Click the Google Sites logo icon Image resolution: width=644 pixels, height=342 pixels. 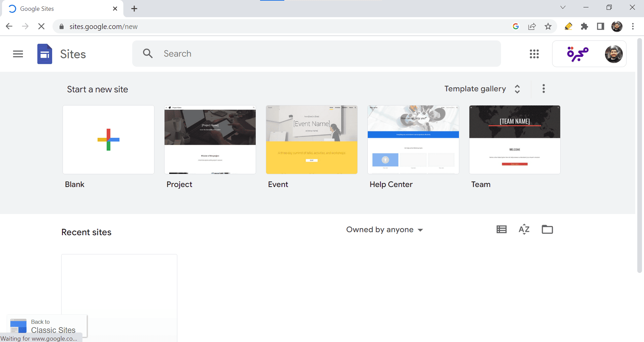pos(45,54)
